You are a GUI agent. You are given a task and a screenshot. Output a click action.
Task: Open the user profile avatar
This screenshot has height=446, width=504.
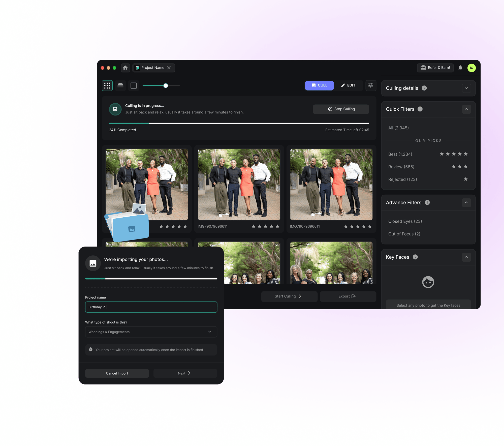click(x=471, y=68)
